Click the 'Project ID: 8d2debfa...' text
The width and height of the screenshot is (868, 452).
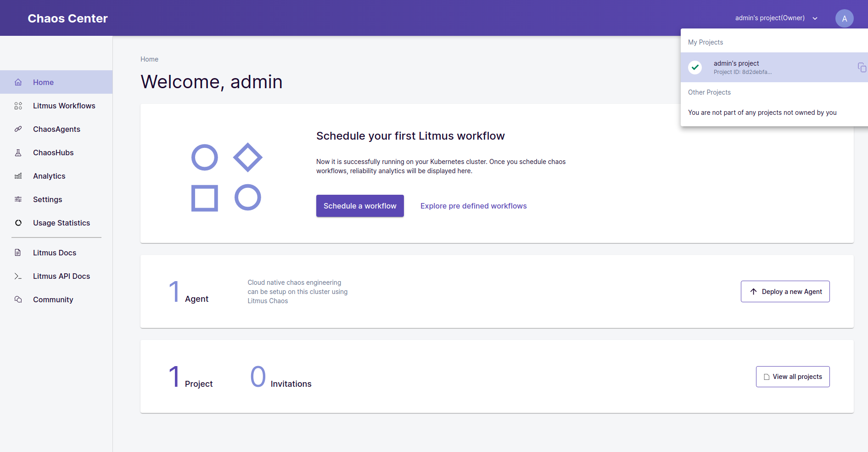[x=743, y=72]
